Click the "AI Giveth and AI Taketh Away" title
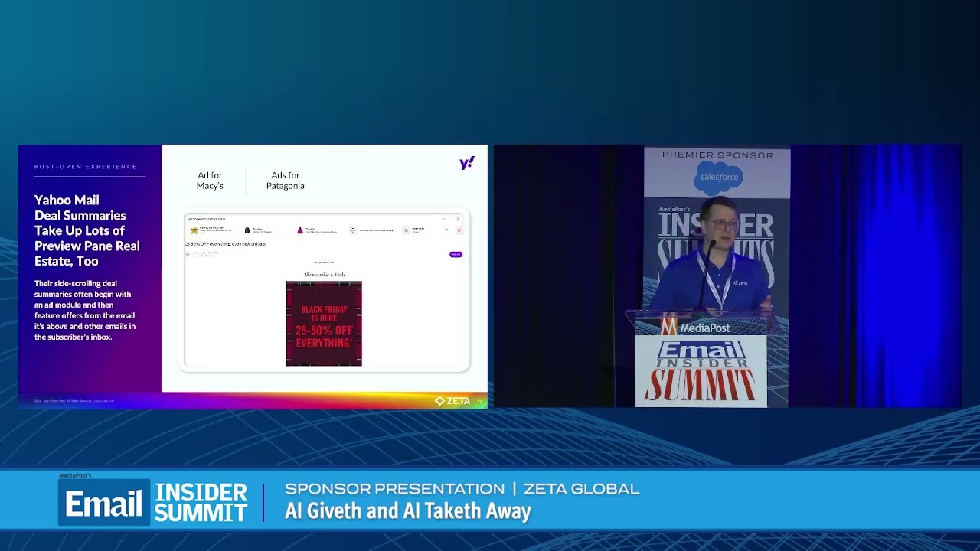This screenshot has height=551, width=980. 408,511
